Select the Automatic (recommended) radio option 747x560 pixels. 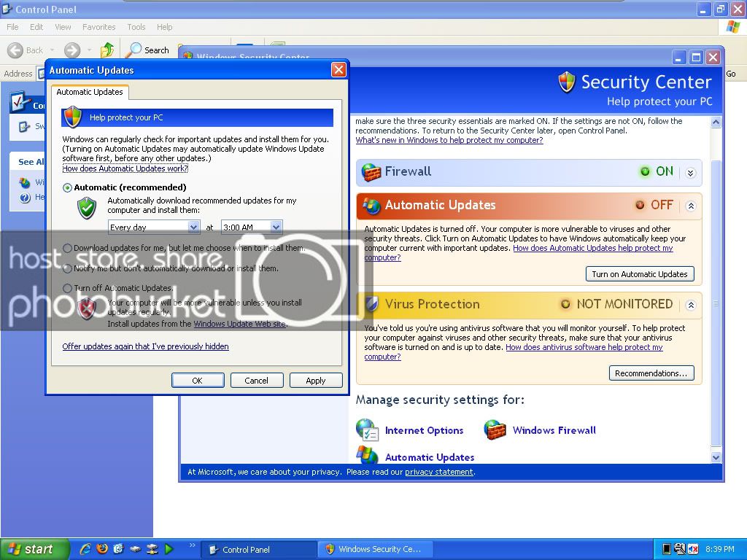[68, 187]
